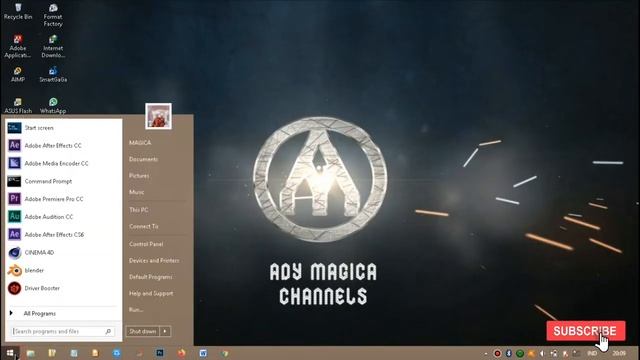Launch Adobe Premiere Pro CC
The image size is (640, 360).
[x=63, y=199]
